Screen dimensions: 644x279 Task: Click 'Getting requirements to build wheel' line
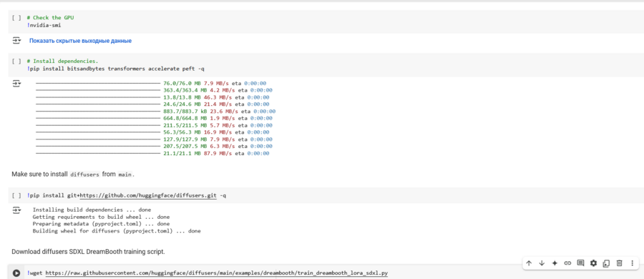point(101,217)
